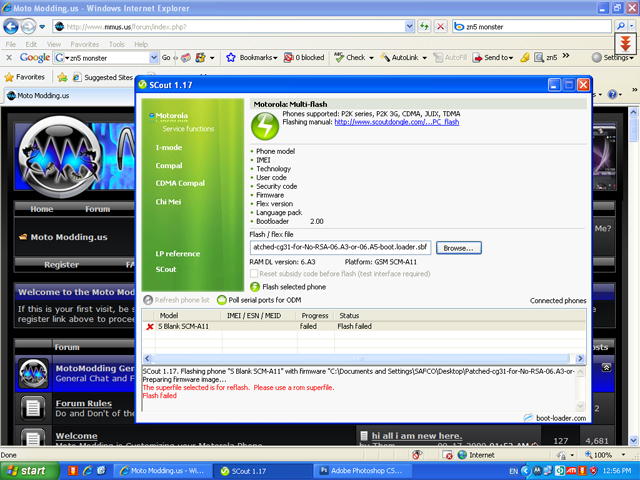The image size is (640, 480).
Task: Open Service functions under Motorola
Action: [188, 129]
